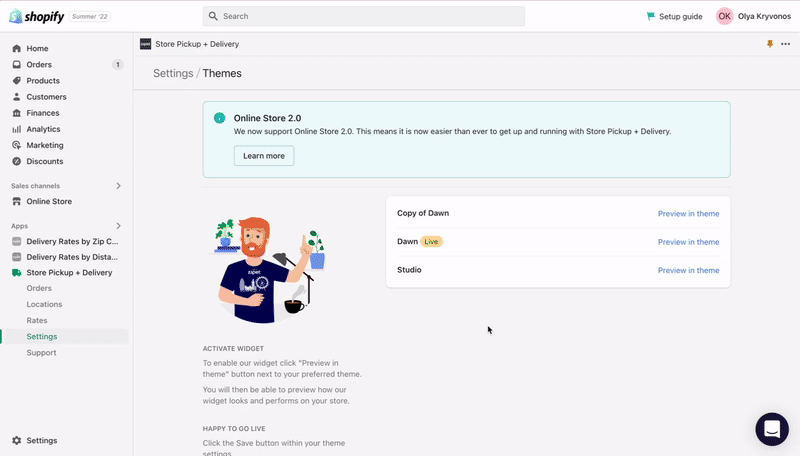Click the Zapiet app icon in header
This screenshot has width=800, height=456.
[x=145, y=44]
